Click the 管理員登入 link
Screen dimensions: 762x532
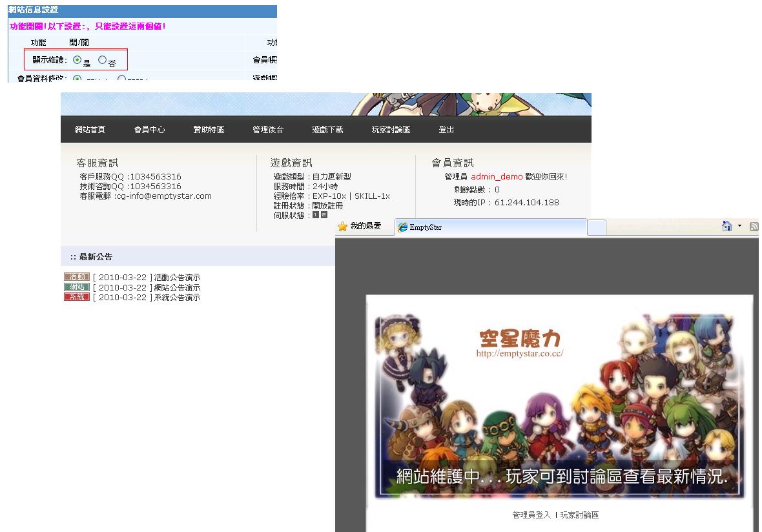point(531,515)
